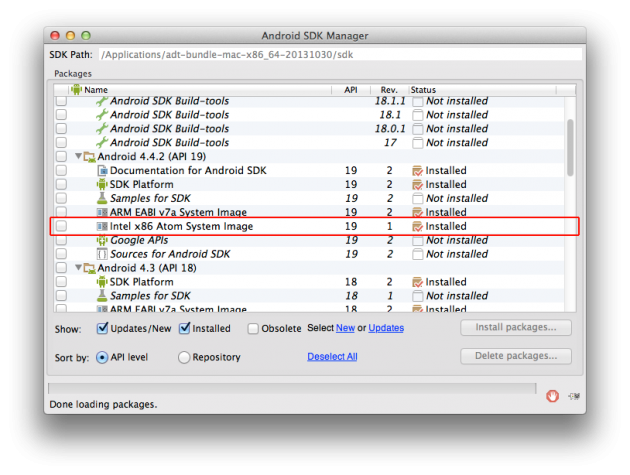
Task: Click the Intel x86 Atom System Image icon
Action: point(102,227)
